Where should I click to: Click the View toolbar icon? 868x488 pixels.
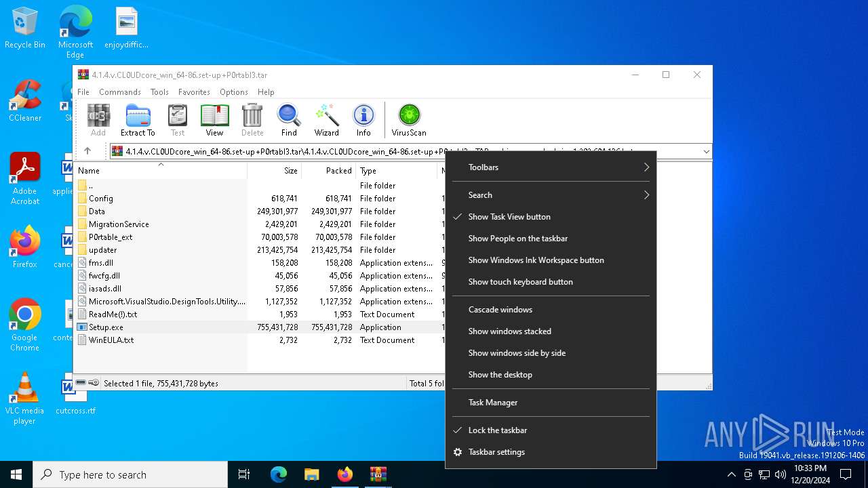tap(214, 121)
